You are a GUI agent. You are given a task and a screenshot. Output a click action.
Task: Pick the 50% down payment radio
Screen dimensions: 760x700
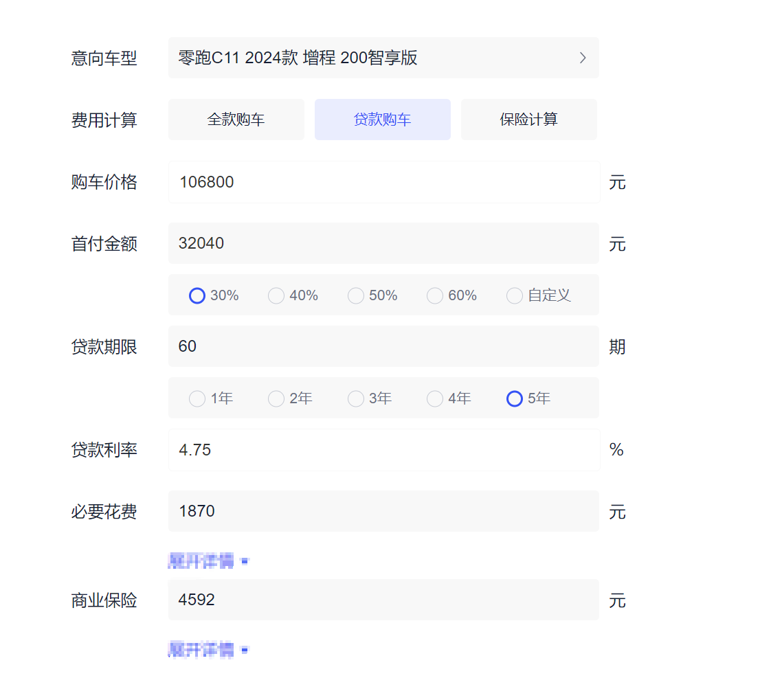click(x=356, y=295)
